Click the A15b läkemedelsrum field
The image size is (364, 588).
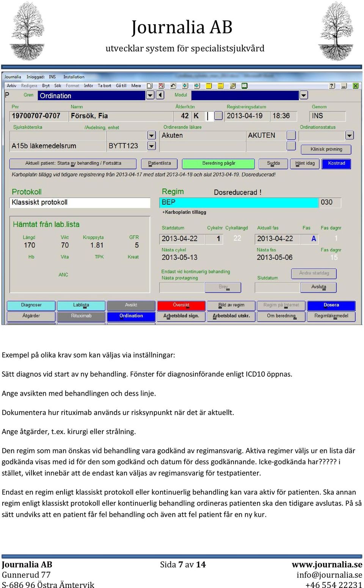coord(58,146)
